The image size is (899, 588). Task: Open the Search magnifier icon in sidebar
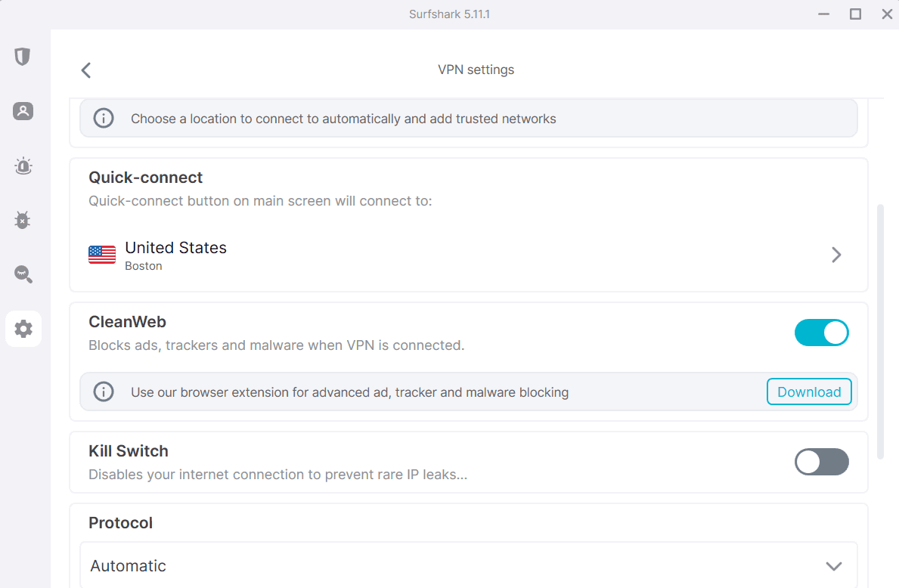[x=23, y=274]
